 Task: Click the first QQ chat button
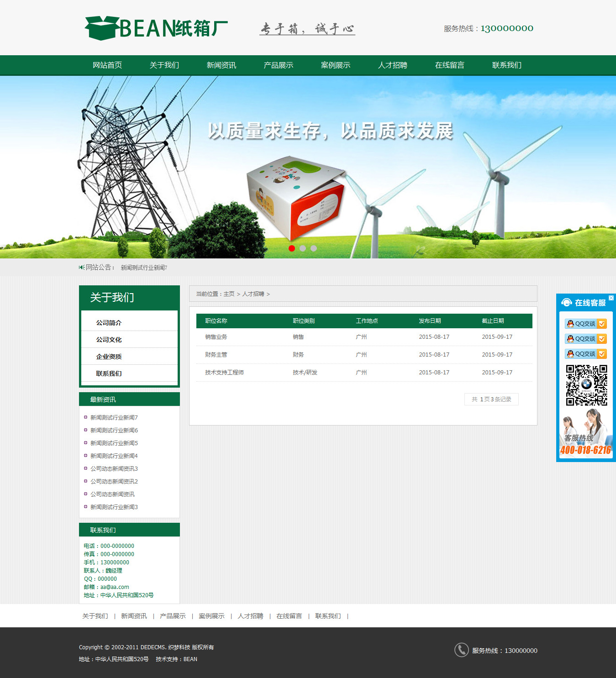[585, 324]
